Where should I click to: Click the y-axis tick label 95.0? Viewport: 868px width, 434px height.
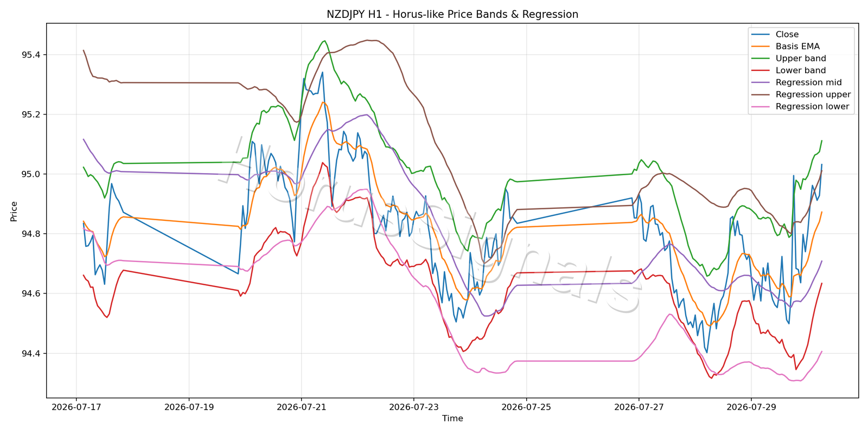tap(31, 174)
